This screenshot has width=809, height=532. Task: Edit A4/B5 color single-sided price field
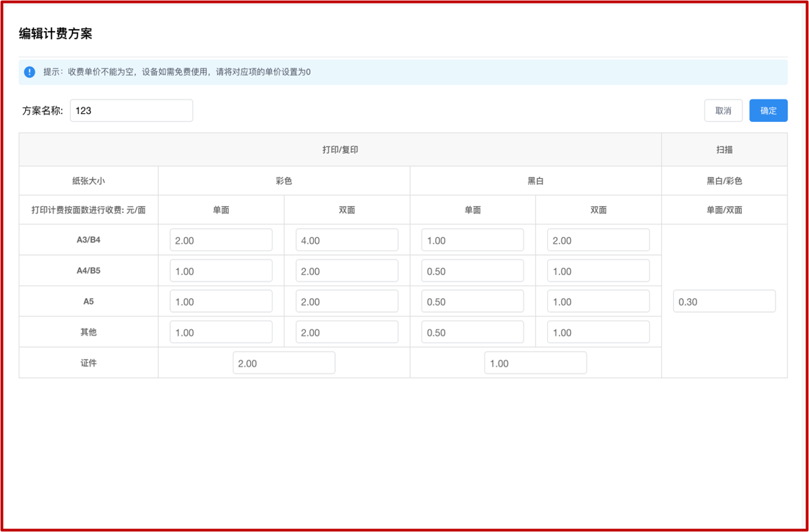[x=221, y=271]
